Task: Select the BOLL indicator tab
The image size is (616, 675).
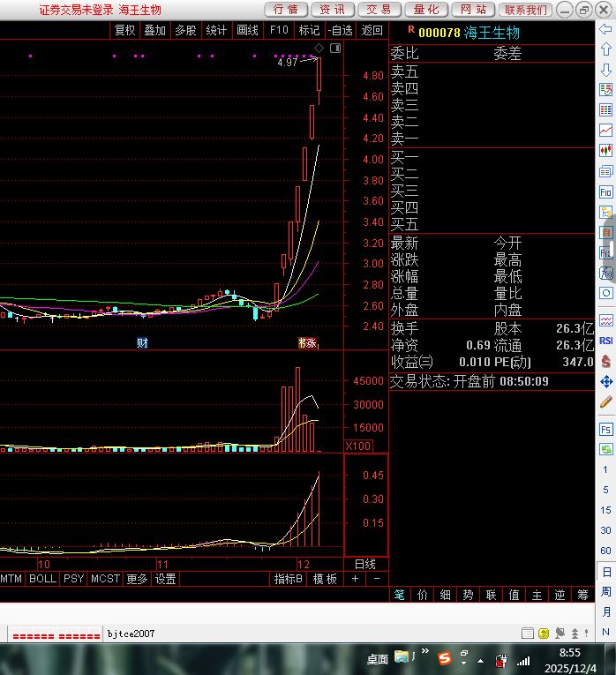Action: click(x=42, y=579)
